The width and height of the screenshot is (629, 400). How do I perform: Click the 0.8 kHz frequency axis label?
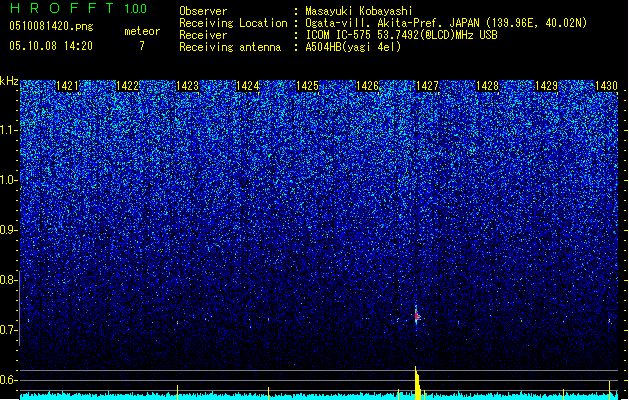tap(7, 280)
